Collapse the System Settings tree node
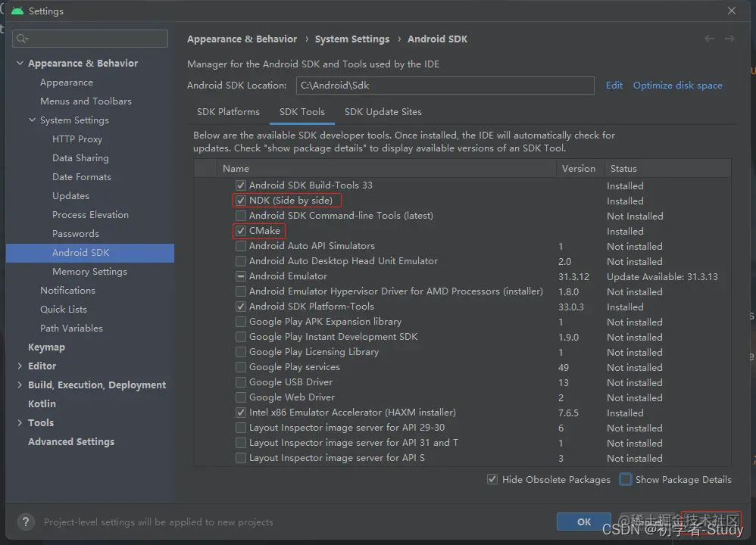Image resolution: width=756 pixels, height=545 pixels. (x=33, y=120)
